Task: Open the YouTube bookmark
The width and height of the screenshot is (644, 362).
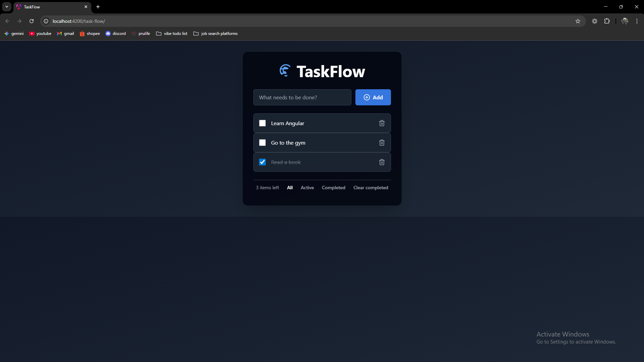Action: click(x=40, y=33)
